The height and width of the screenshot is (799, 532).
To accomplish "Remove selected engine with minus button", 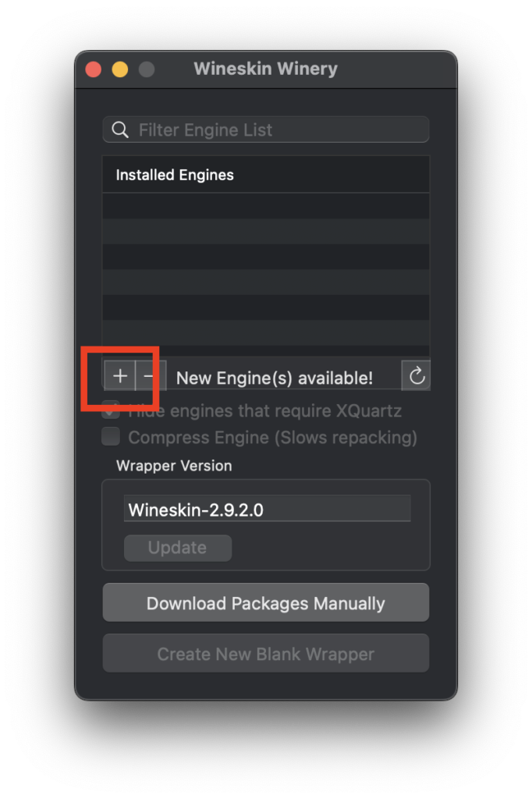I will click(x=150, y=376).
